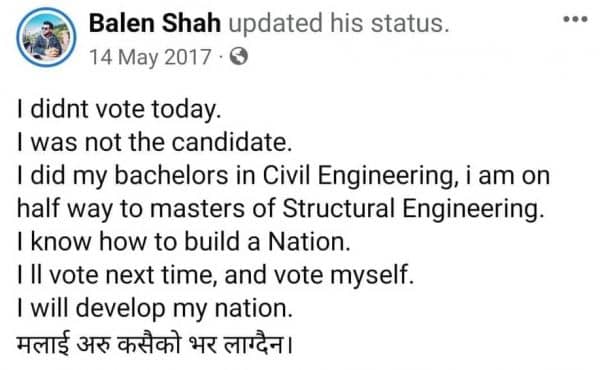Open the three-dot post options menu
The height and width of the screenshot is (370, 600).
tap(575, 19)
